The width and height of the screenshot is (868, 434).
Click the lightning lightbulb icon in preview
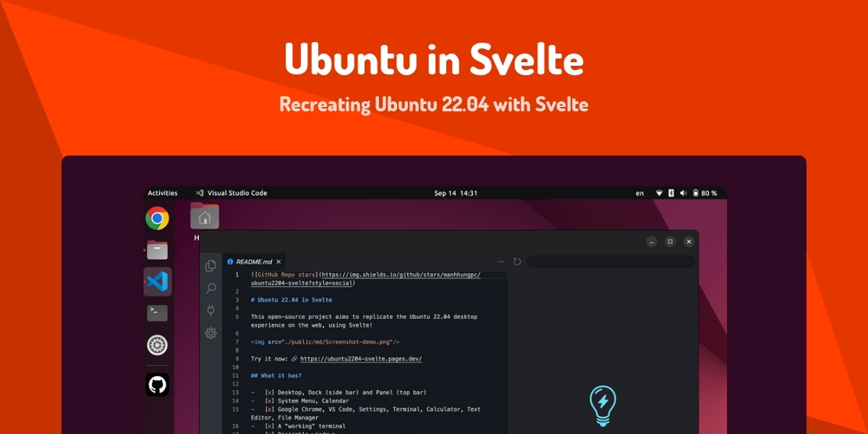point(602,406)
